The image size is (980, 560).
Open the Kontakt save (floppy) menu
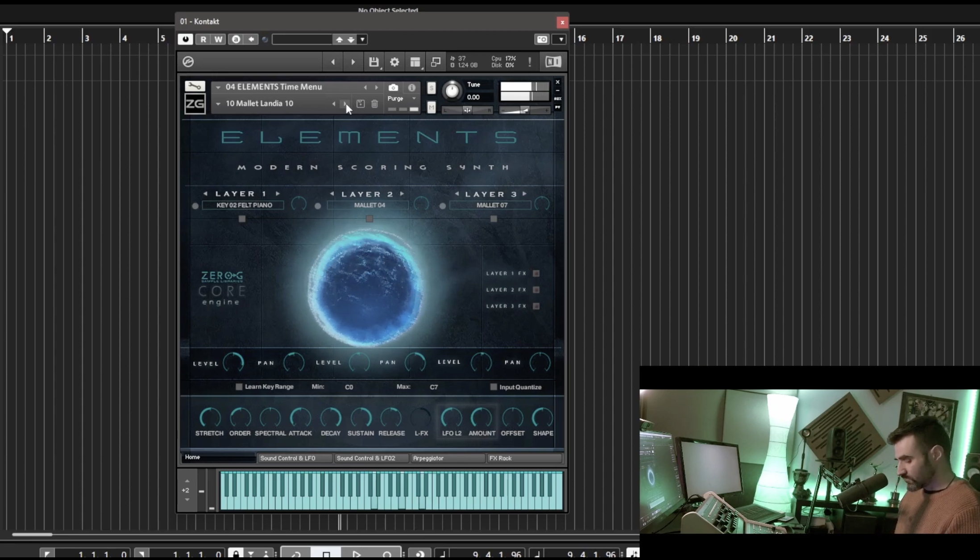[x=374, y=62]
